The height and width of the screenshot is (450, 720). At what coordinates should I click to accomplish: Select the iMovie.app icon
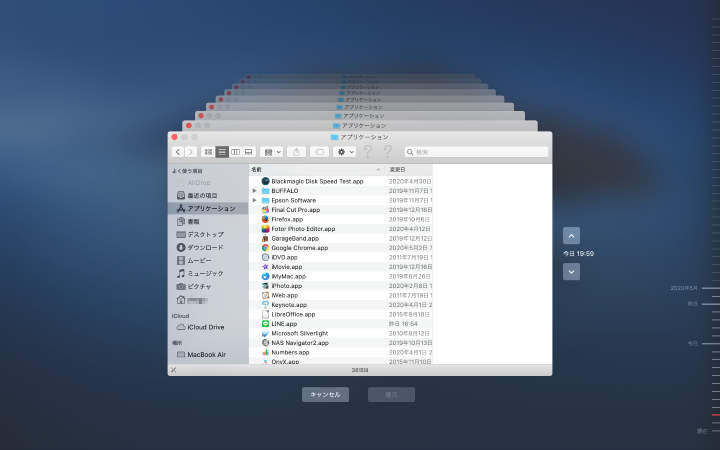pyautogui.click(x=265, y=267)
